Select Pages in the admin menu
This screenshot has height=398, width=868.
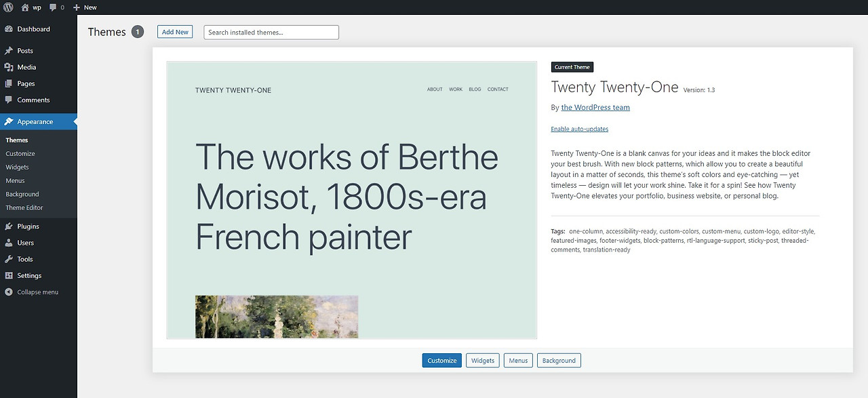click(39, 83)
